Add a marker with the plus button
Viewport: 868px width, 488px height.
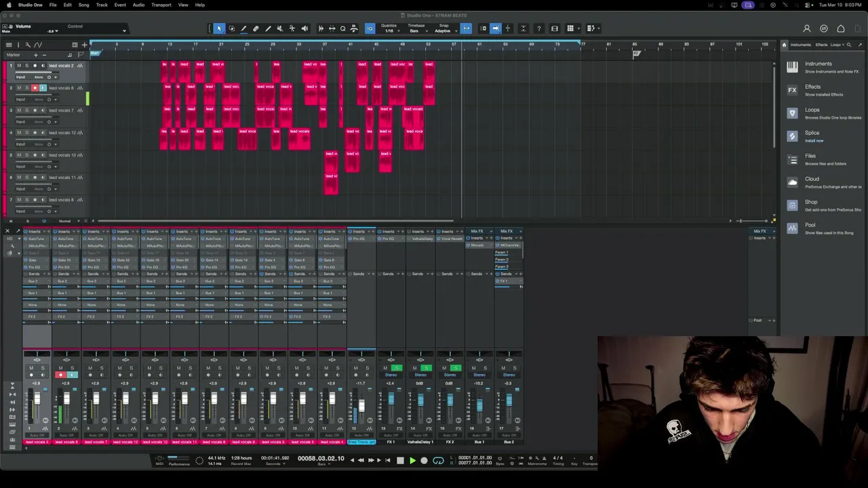[x=36, y=55]
